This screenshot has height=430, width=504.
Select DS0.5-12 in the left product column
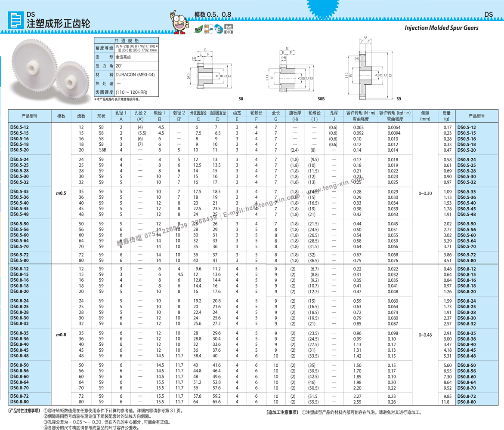pyautogui.click(x=19, y=128)
